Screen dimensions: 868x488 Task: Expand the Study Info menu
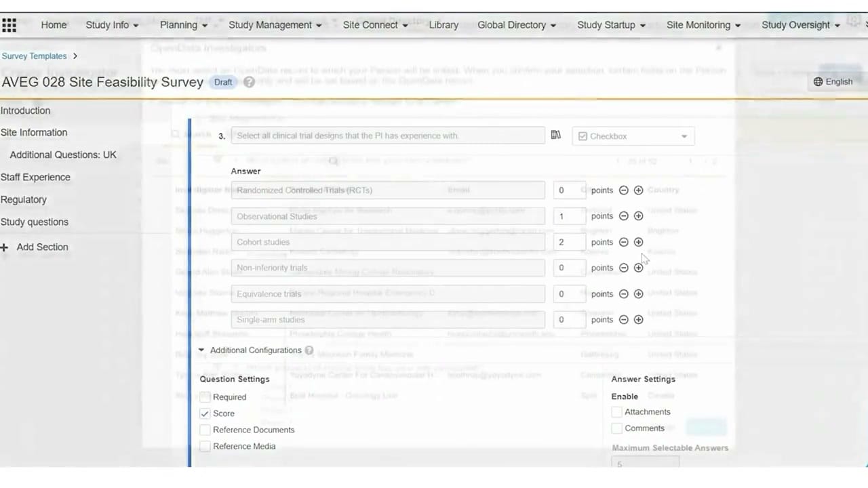112,25
